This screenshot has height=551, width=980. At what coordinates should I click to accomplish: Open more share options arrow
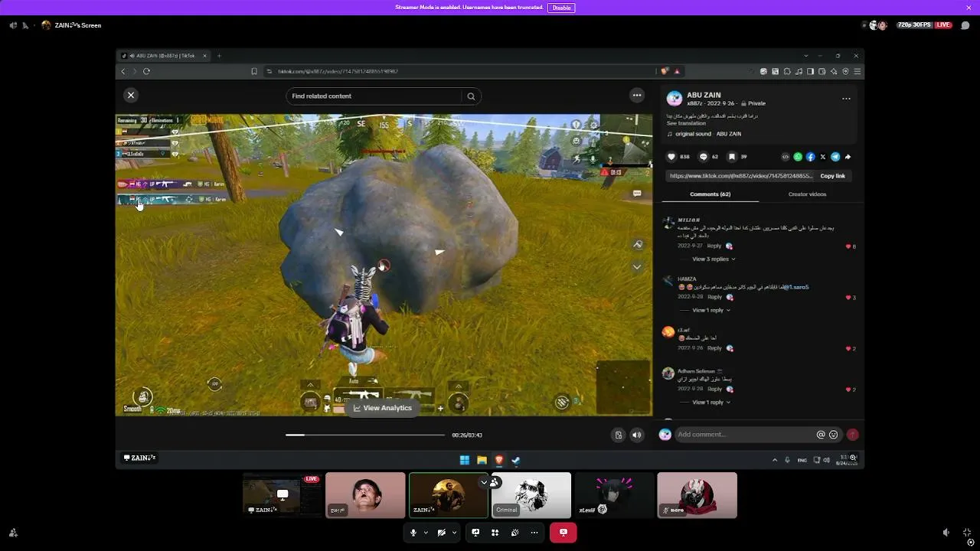click(848, 157)
